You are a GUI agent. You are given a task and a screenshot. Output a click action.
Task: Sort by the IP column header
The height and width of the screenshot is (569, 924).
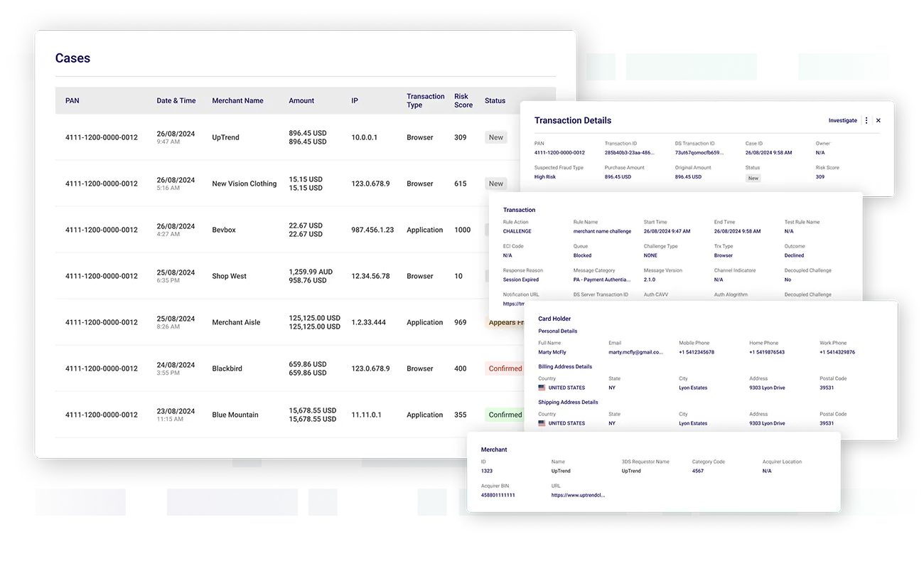[x=355, y=101]
